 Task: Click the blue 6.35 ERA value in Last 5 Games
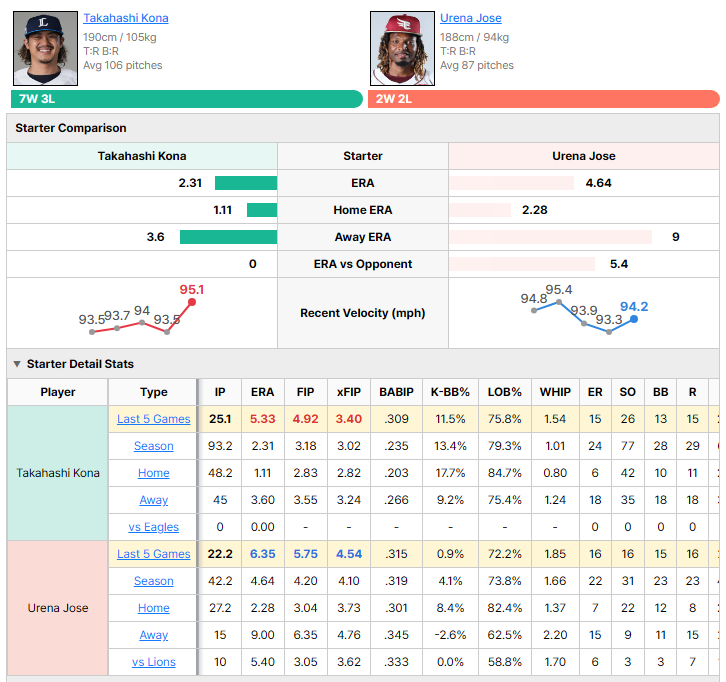(263, 554)
